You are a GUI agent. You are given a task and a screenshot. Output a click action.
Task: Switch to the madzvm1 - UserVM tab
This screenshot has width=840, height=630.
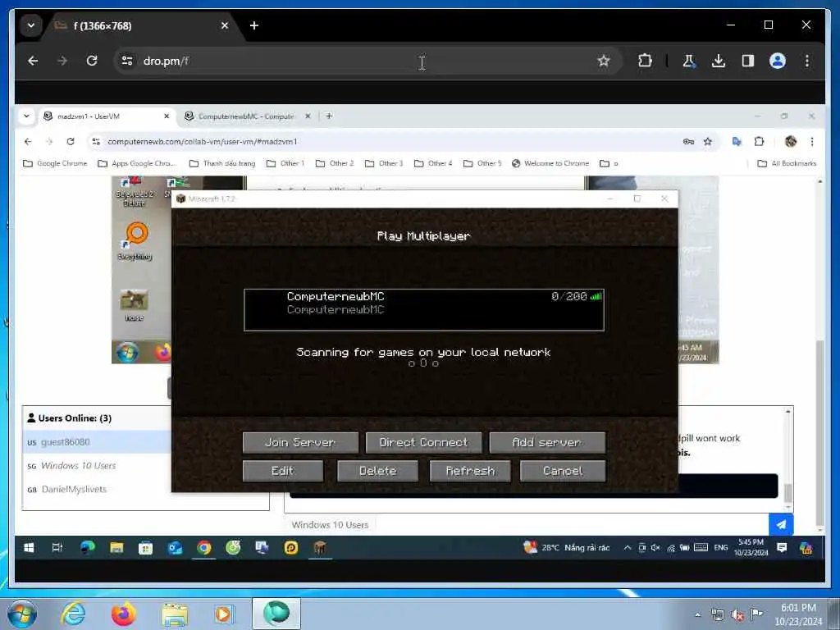107,116
